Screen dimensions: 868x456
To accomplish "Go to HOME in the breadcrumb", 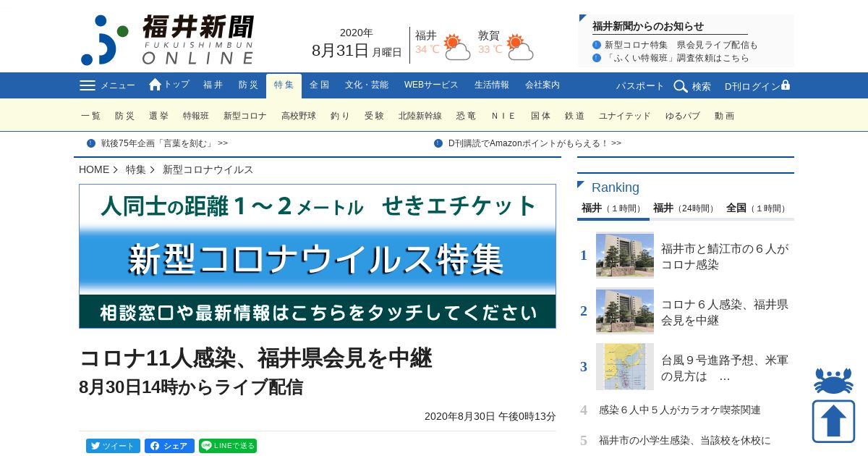I will tap(94, 169).
